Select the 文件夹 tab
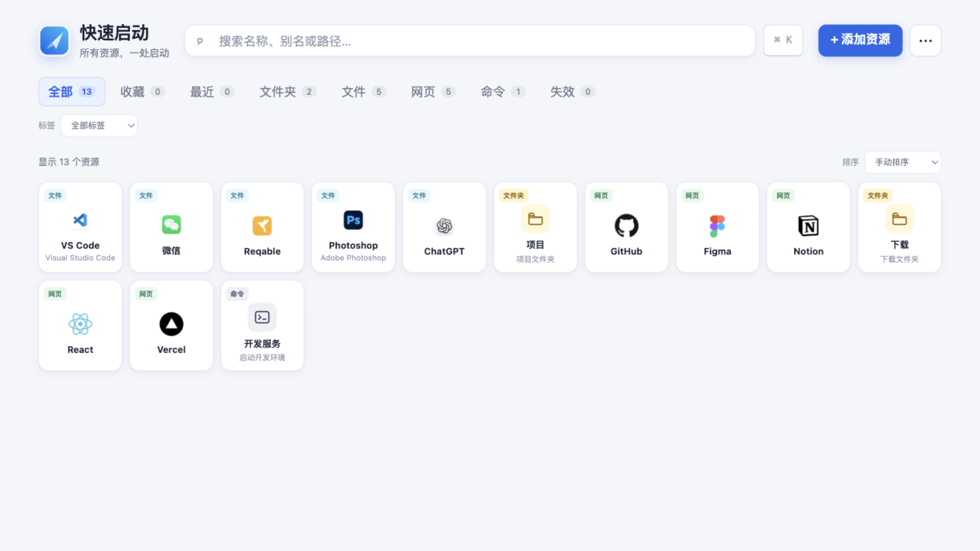The image size is (980, 551). (288, 92)
